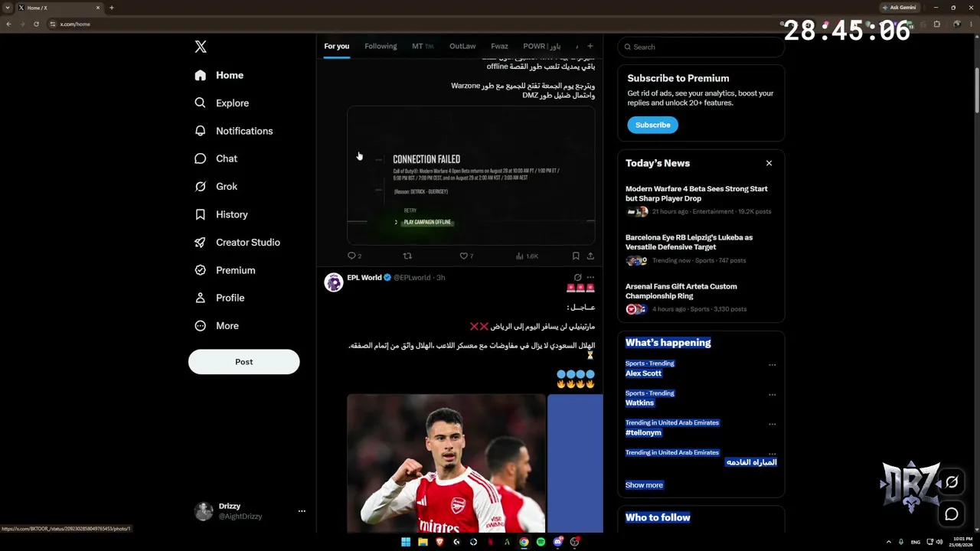
Task: Click the browser address bar
Action: (x=413, y=24)
